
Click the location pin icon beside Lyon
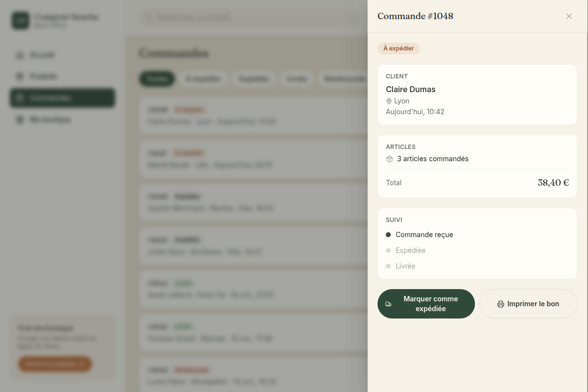pos(389,101)
